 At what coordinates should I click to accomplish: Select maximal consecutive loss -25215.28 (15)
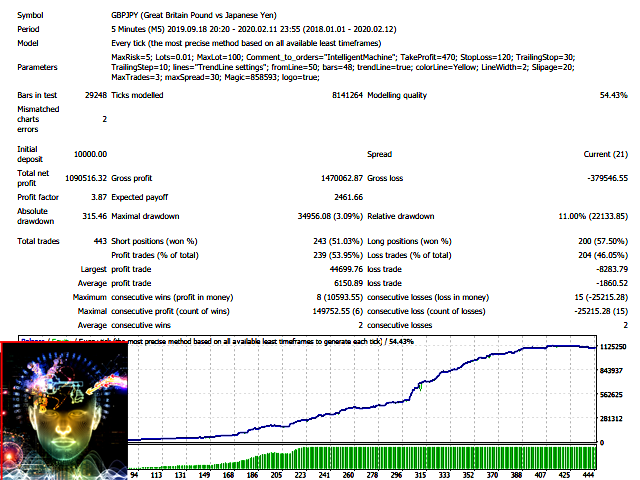click(601, 311)
